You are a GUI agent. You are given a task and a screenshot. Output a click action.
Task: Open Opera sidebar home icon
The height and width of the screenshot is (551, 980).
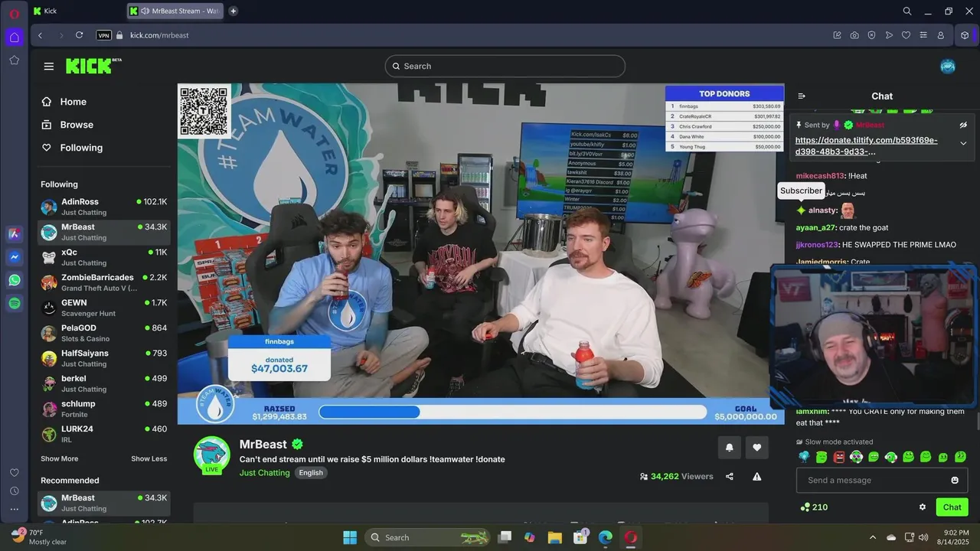click(x=15, y=37)
